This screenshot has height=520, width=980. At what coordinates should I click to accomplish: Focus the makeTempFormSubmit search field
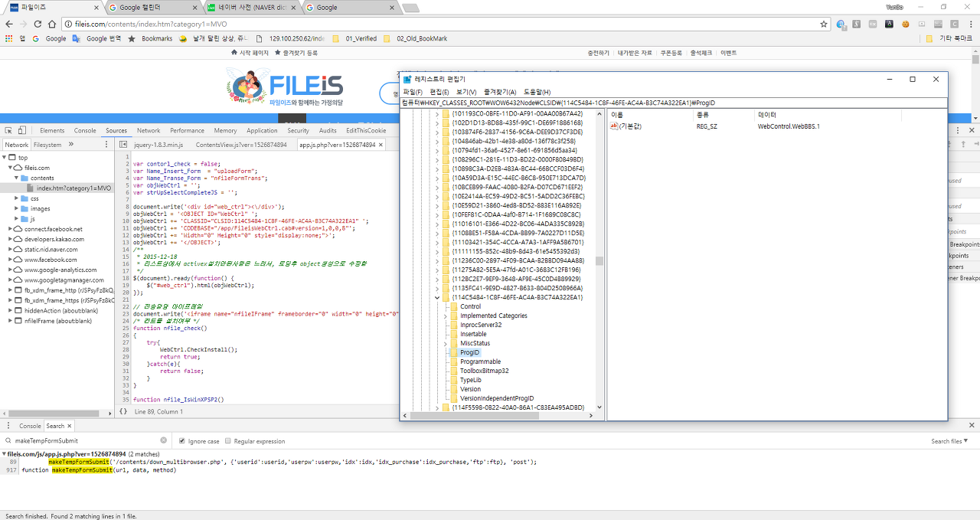(86, 440)
